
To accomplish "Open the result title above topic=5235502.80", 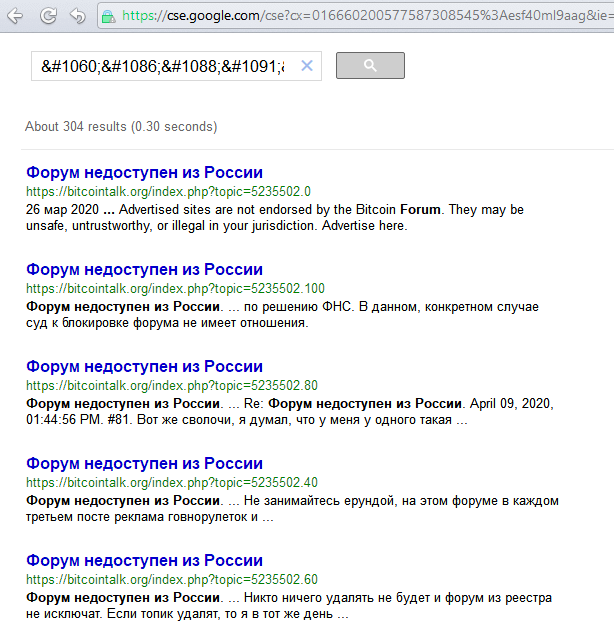I will point(144,366).
